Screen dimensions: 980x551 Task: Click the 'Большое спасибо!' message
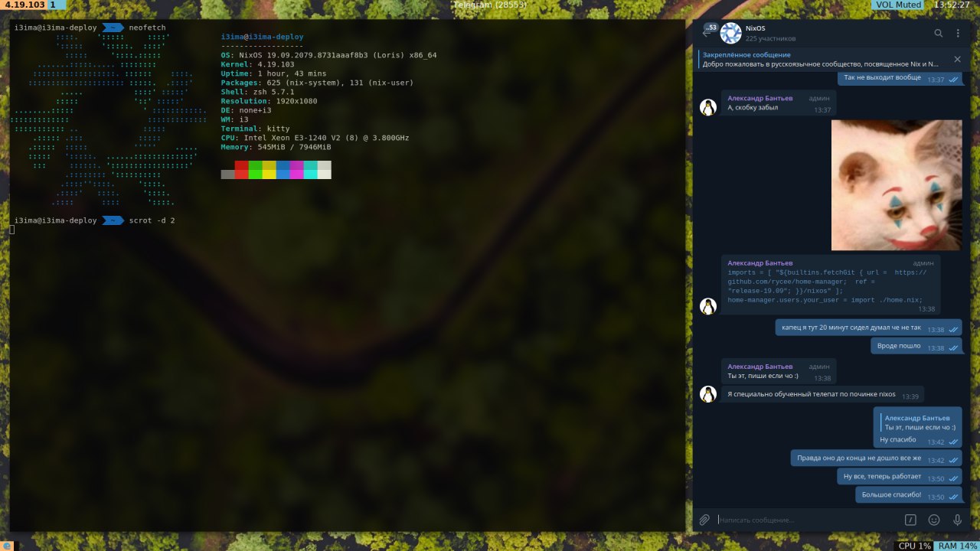909,494
